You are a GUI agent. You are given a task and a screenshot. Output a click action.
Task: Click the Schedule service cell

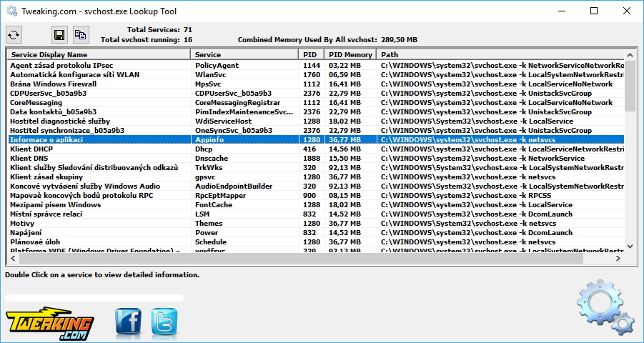211,242
